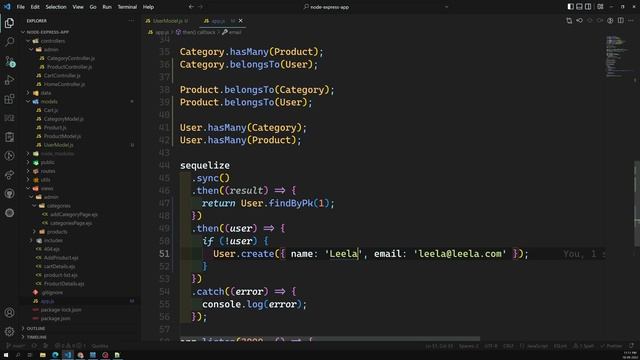Click the customize layout icon

[x=600, y=7]
